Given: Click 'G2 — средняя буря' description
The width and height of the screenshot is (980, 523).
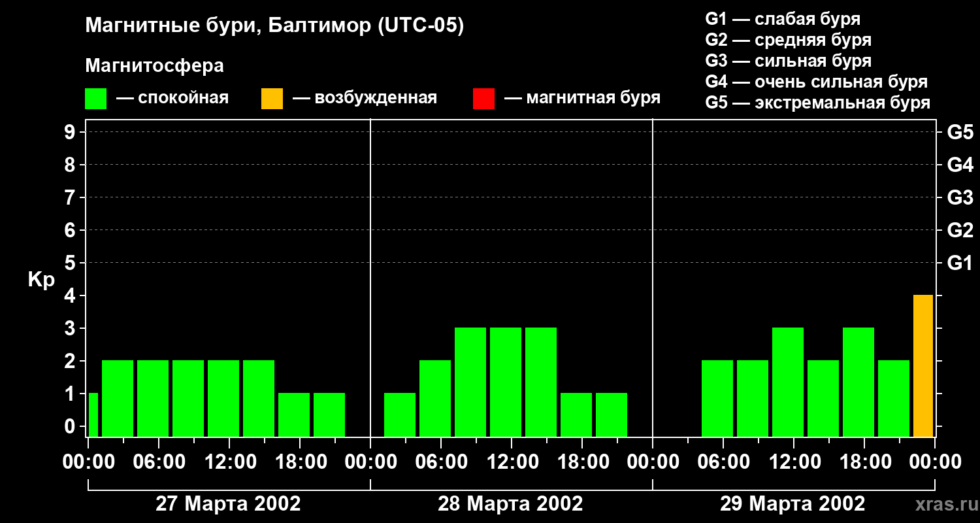Looking at the screenshot, I should 789,40.
